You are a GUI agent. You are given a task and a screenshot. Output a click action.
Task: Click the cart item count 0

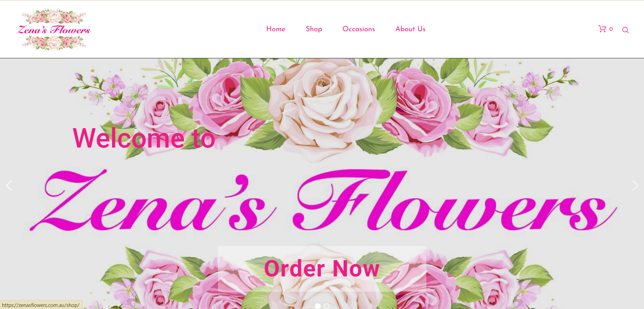coord(611,29)
